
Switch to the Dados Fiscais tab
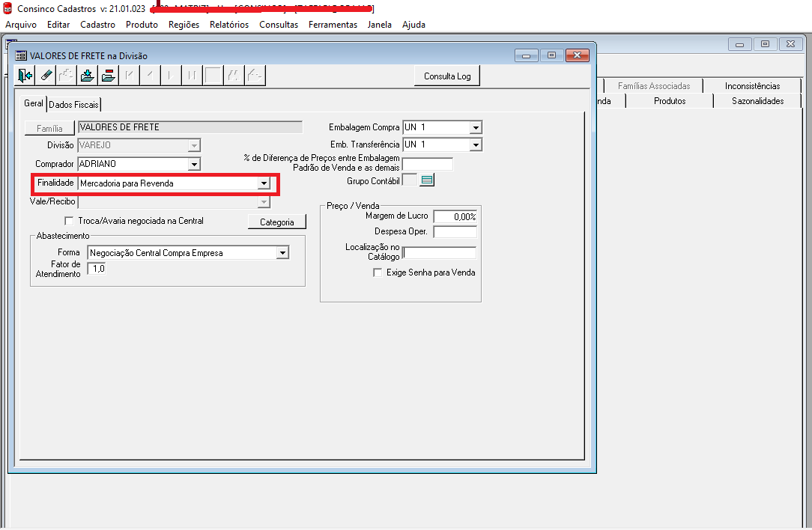(x=73, y=105)
